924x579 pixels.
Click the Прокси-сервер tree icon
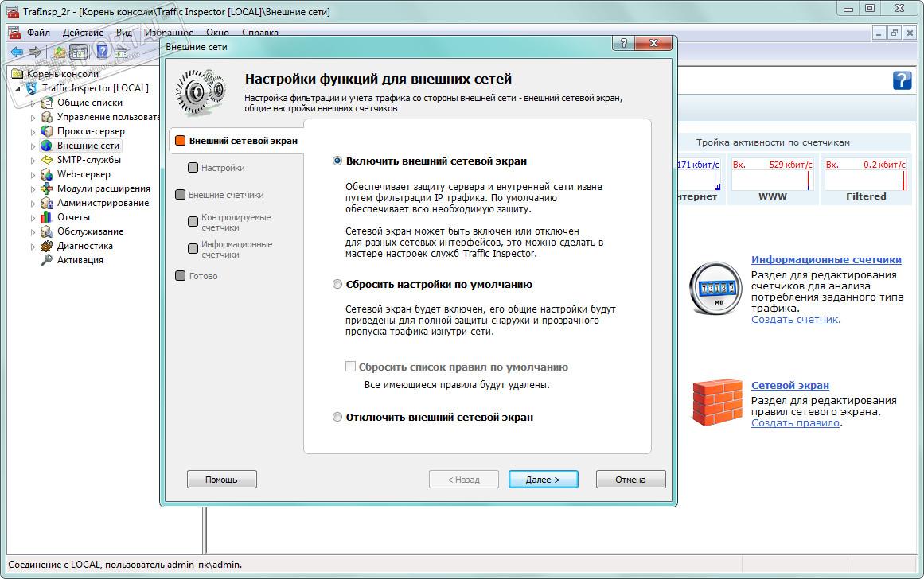46,130
